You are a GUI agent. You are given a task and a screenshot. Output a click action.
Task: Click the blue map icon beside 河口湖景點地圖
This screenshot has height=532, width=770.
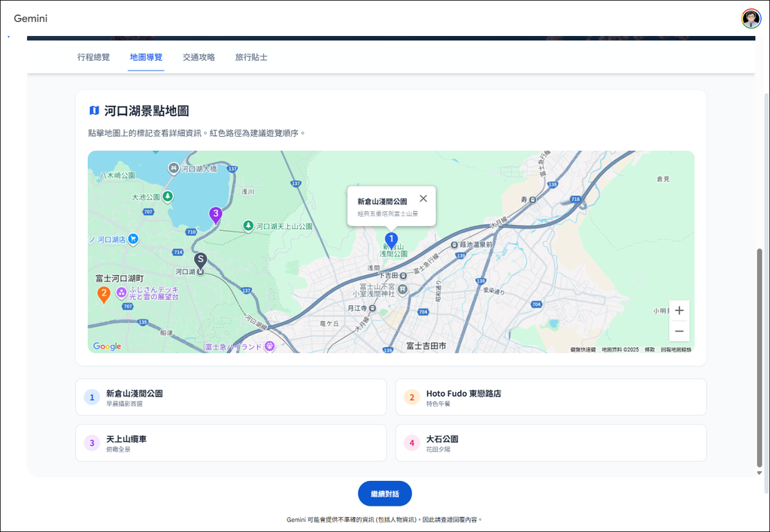tap(94, 110)
